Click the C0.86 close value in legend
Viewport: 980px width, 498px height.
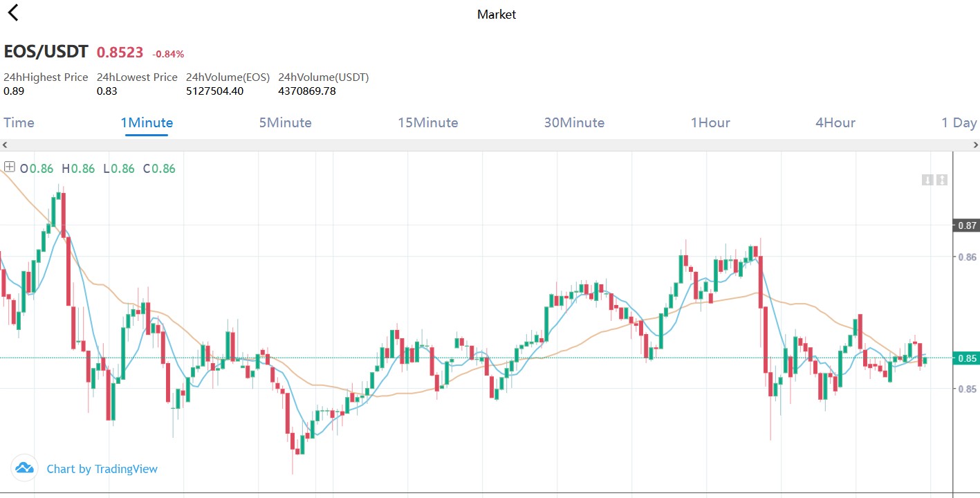point(159,168)
